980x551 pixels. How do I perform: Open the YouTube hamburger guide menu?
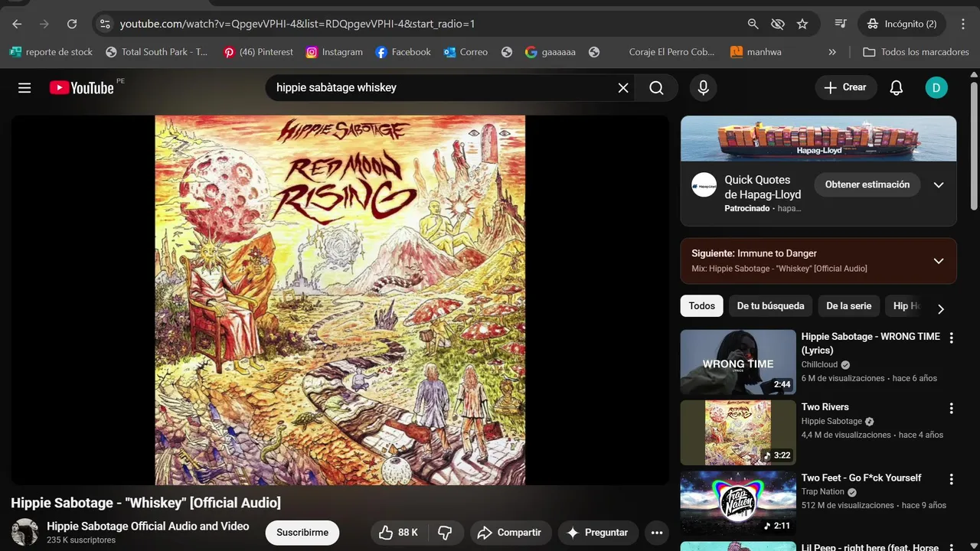(x=24, y=88)
